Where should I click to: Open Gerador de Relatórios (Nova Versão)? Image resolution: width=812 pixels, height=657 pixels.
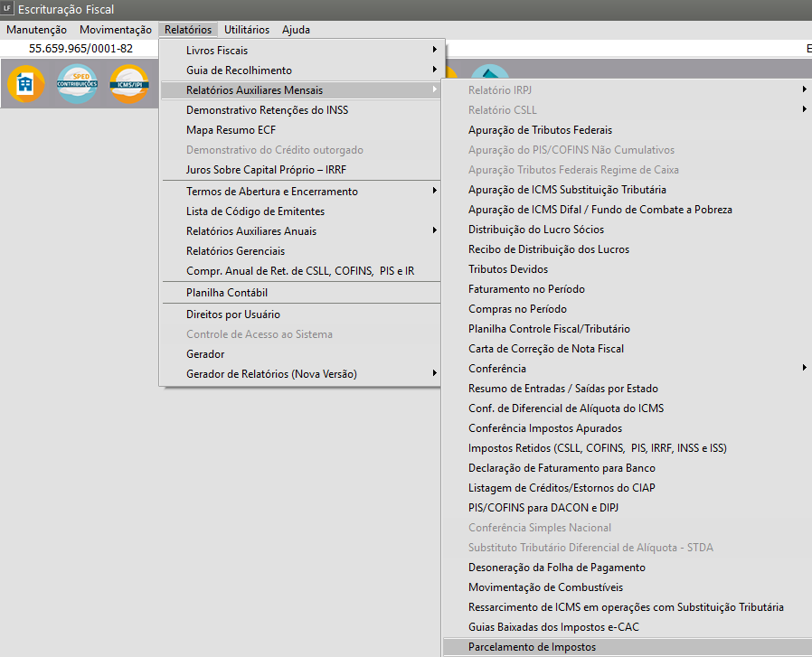(x=271, y=374)
